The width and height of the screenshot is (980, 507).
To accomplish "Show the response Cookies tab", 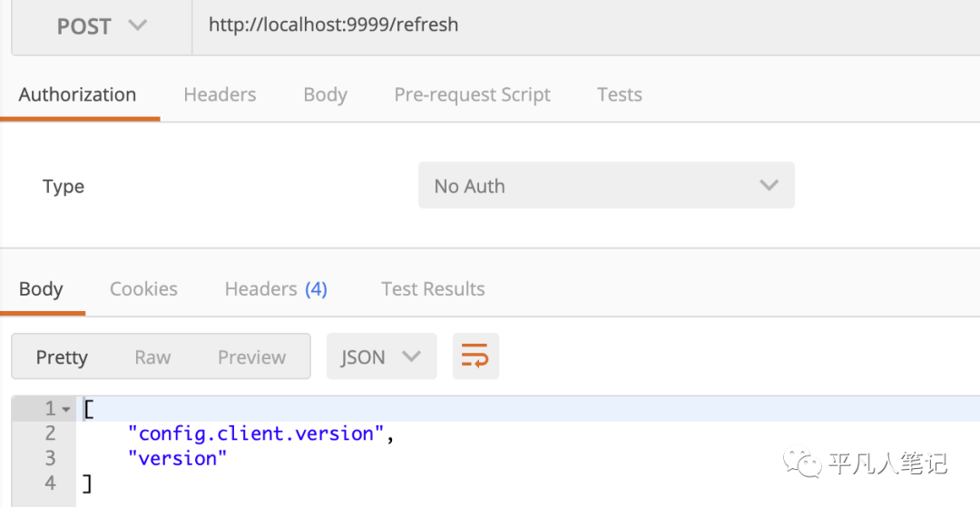I will pyautogui.click(x=143, y=289).
